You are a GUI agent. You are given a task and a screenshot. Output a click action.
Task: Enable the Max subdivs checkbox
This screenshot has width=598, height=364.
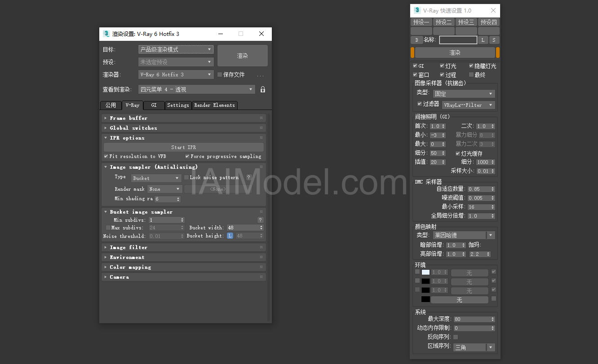(x=108, y=228)
